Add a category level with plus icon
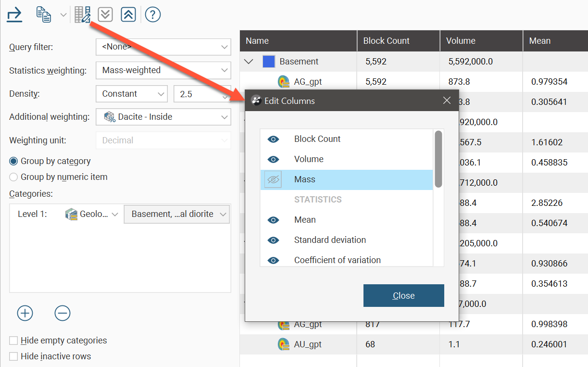 pos(25,314)
